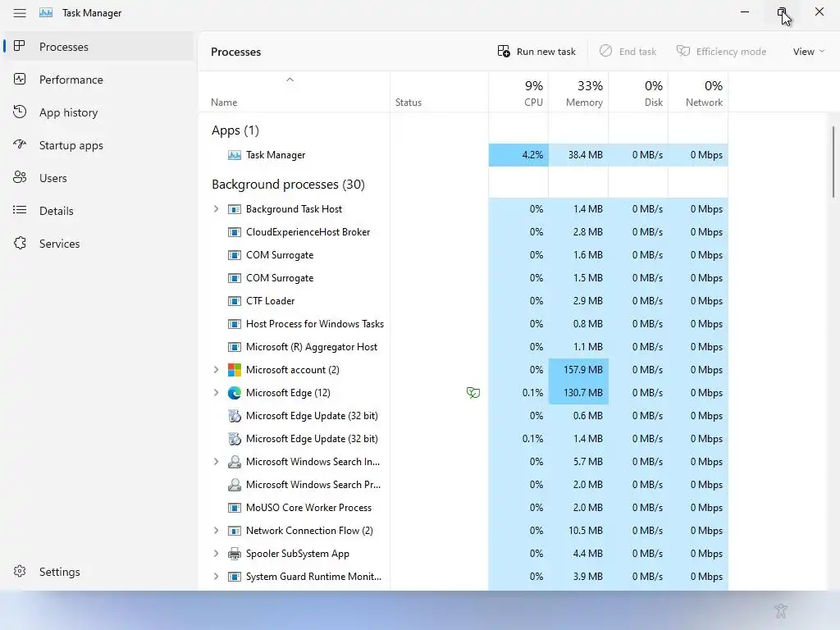Open the Services page

98,243
